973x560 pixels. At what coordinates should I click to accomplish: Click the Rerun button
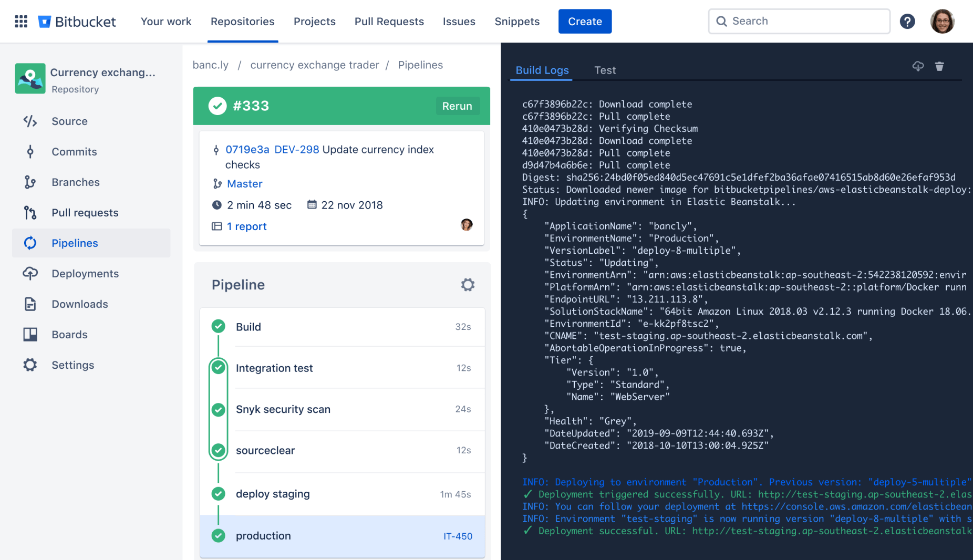point(457,106)
